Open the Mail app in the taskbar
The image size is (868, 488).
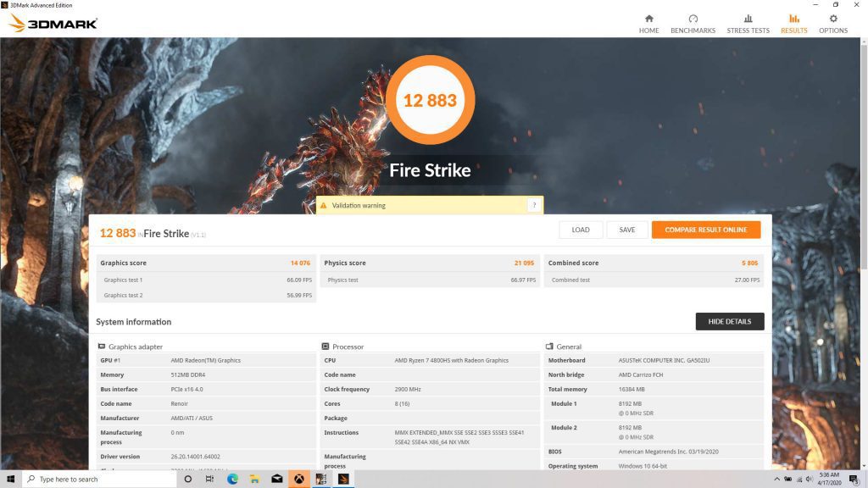click(x=276, y=479)
